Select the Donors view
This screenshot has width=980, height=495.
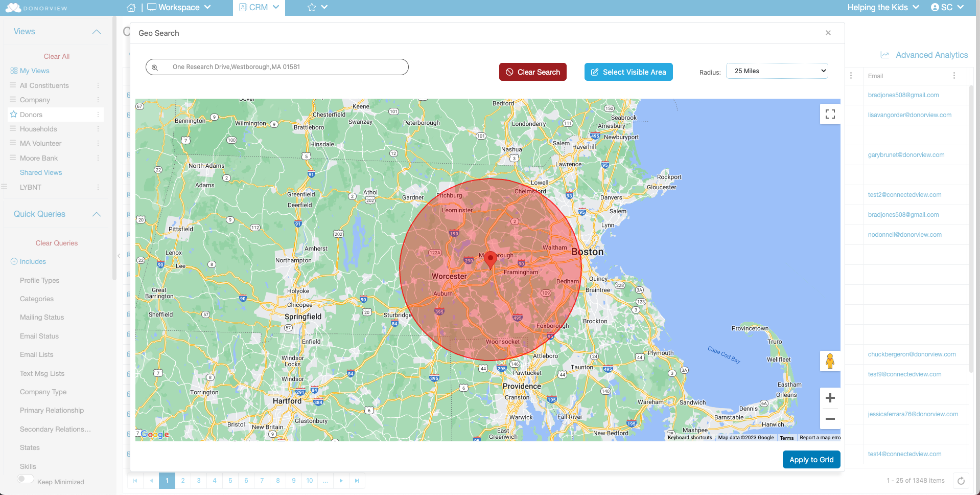[x=31, y=115]
